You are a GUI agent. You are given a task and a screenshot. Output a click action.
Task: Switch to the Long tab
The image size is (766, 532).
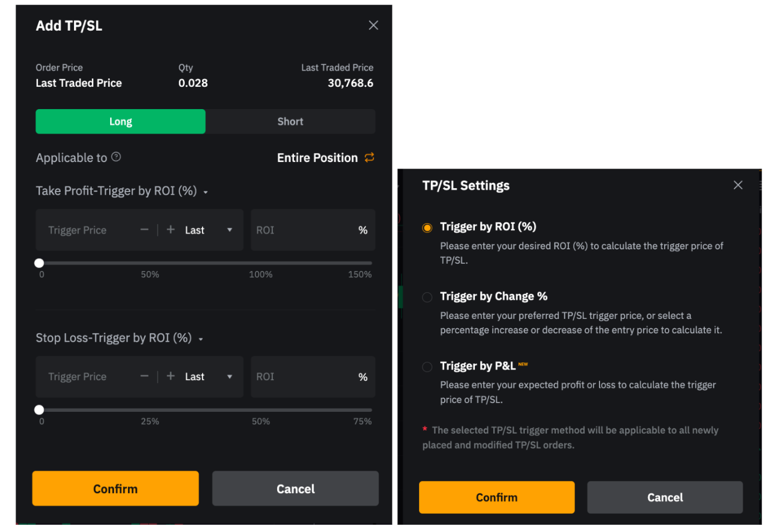point(120,121)
